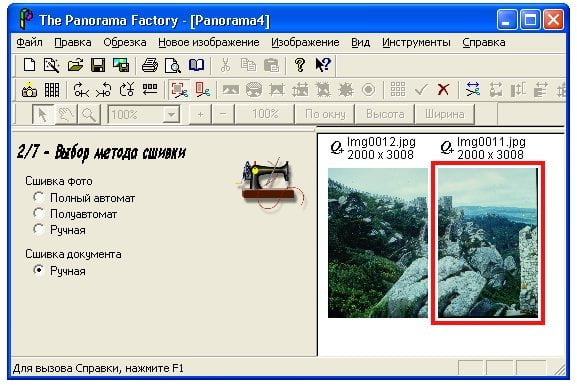The width and height of the screenshot is (577, 386).
Task: Click the grayed nine-square grid icon
Action: pyautogui.click(x=398, y=89)
